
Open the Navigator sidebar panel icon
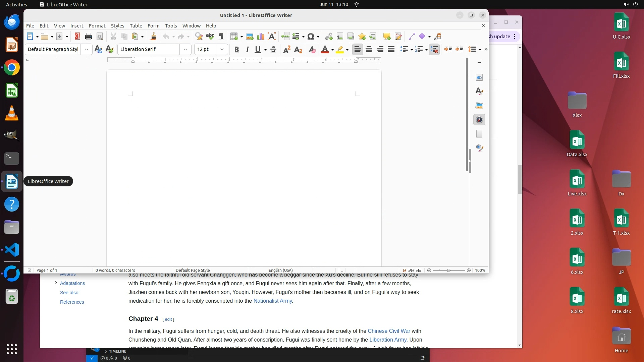click(479, 120)
